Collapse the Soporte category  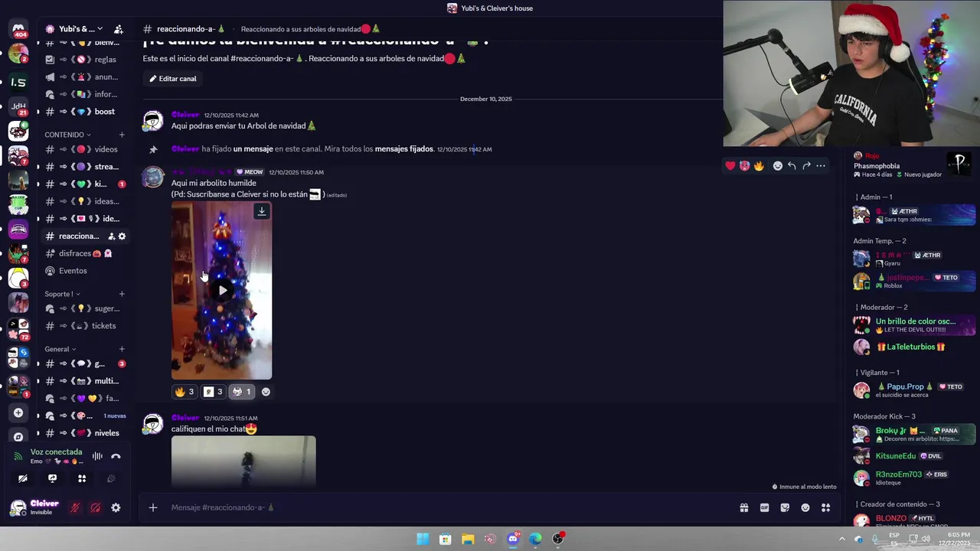click(62, 294)
